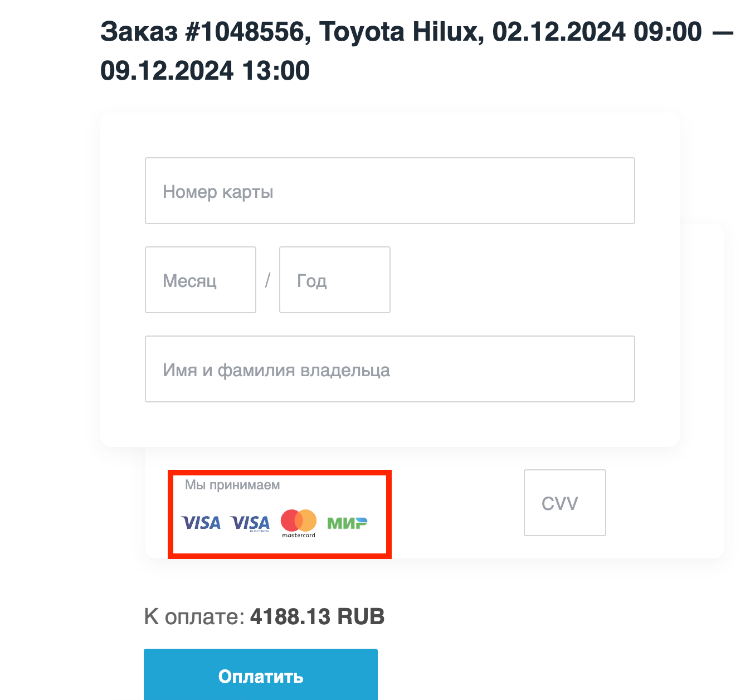This screenshot has height=700, width=750.
Task: Click the green МИР card logo
Action: 347,523
